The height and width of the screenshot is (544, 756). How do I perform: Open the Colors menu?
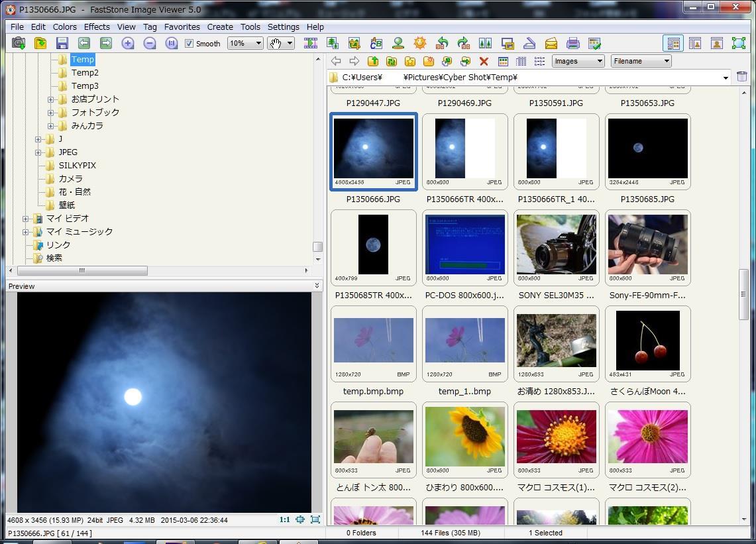65,27
